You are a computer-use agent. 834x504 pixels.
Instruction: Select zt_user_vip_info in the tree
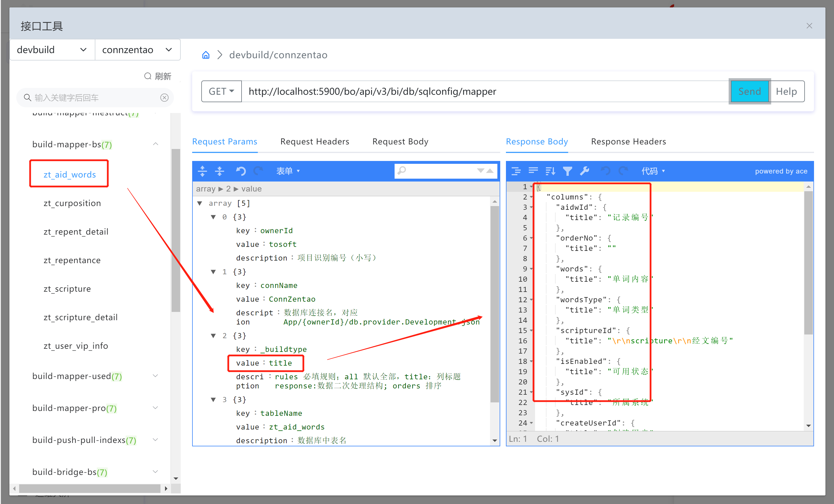[76, 346]
